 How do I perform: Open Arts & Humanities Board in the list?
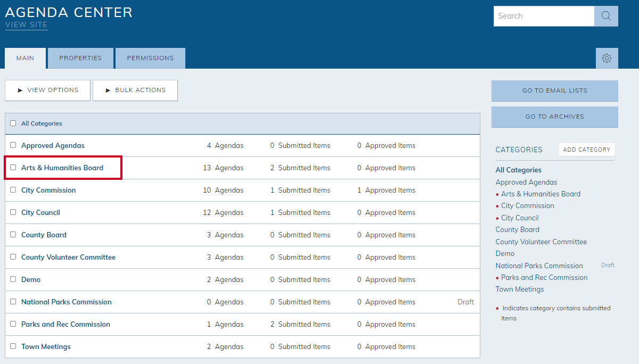[62, 168]
